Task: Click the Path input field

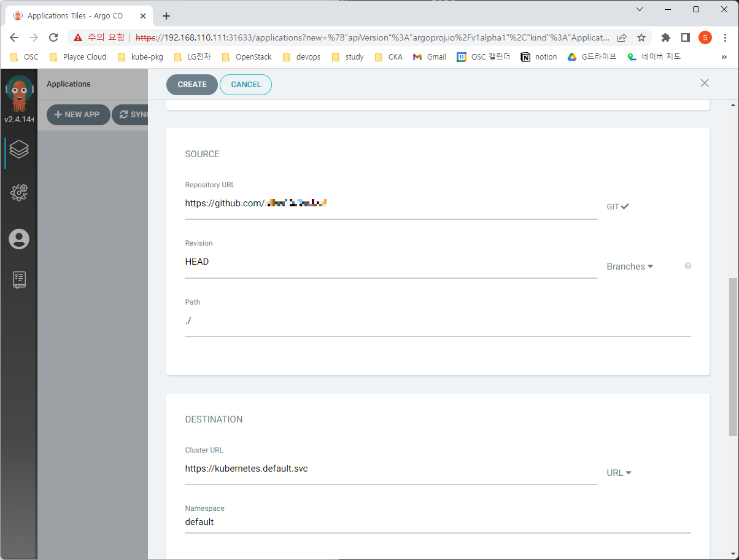Action: pos(438,321)
